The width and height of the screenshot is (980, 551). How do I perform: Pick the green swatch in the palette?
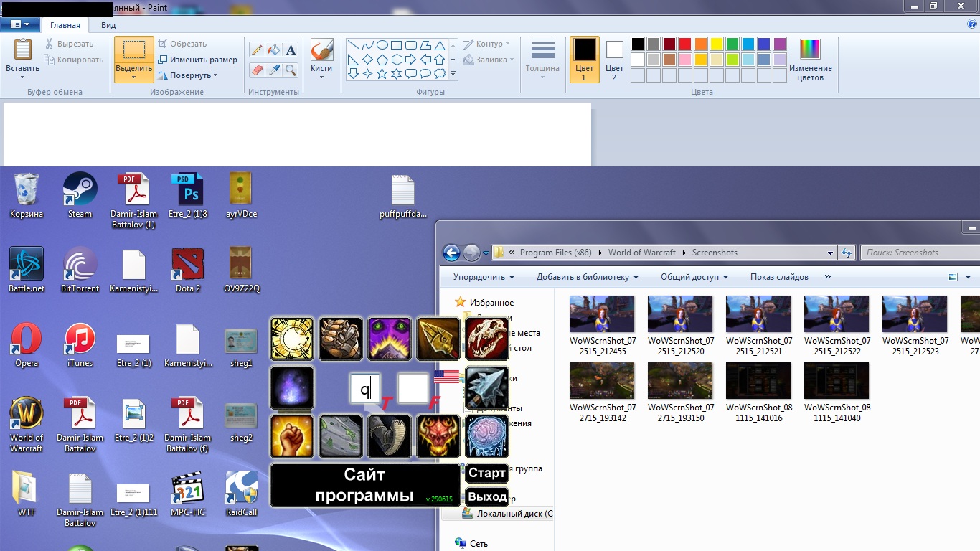[x=732, y=44]
